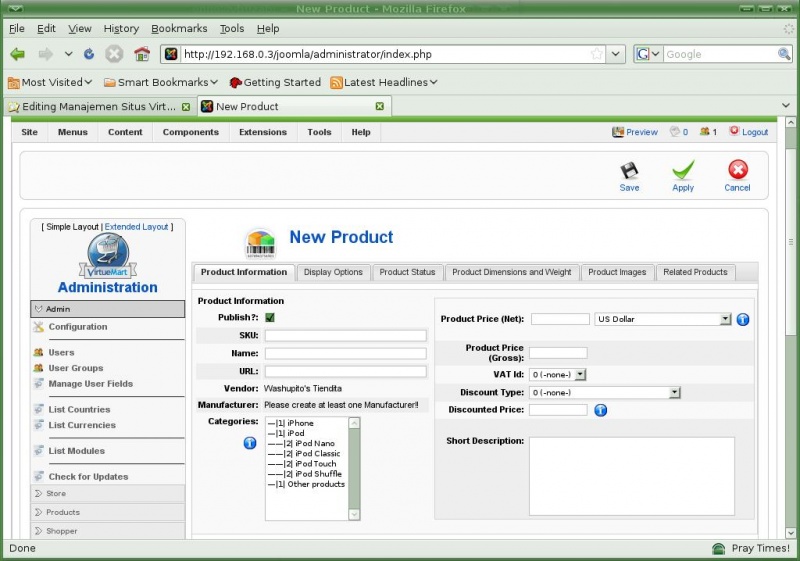Viewport: 800px width, 561px height.
Task: Open the Extended Layout link
Action: point(136,227)
